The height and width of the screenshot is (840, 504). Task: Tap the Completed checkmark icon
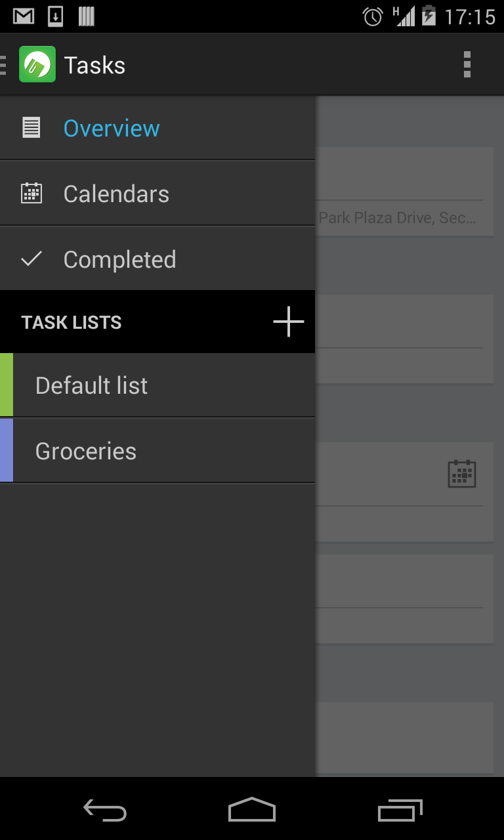[31, 259]
